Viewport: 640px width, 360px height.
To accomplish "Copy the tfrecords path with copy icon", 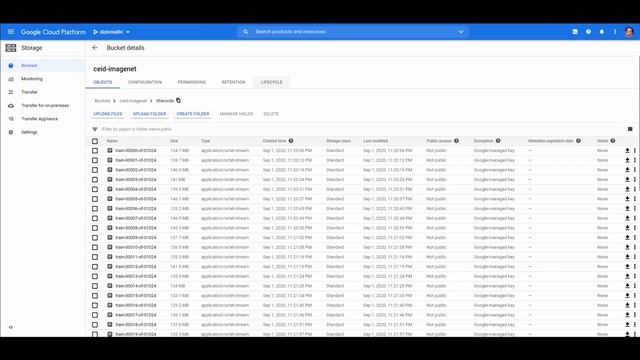I will [x=178, y=100].
